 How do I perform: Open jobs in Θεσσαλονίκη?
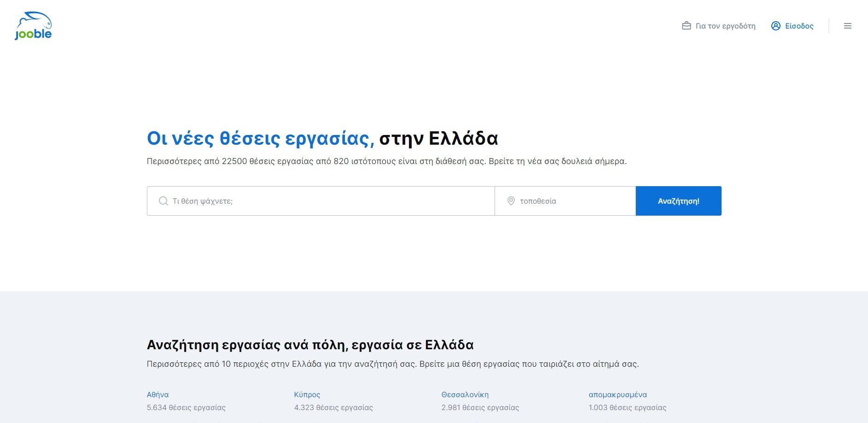pyautogui.click(x=465, y=394)
